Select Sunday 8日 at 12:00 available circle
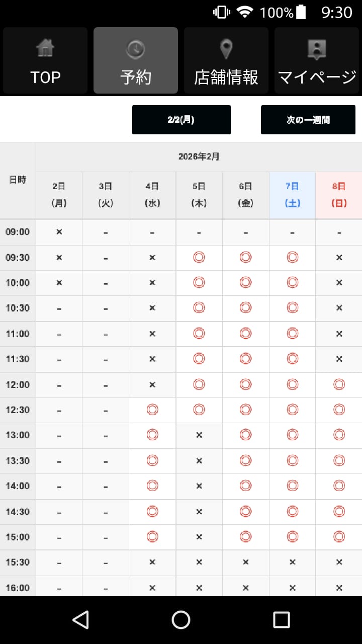 [339, 384]
